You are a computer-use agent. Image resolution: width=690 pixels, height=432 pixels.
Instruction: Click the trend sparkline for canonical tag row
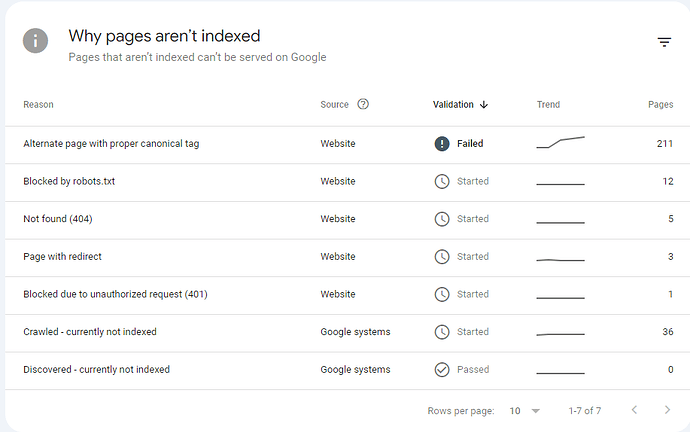(x=560, y=143)
